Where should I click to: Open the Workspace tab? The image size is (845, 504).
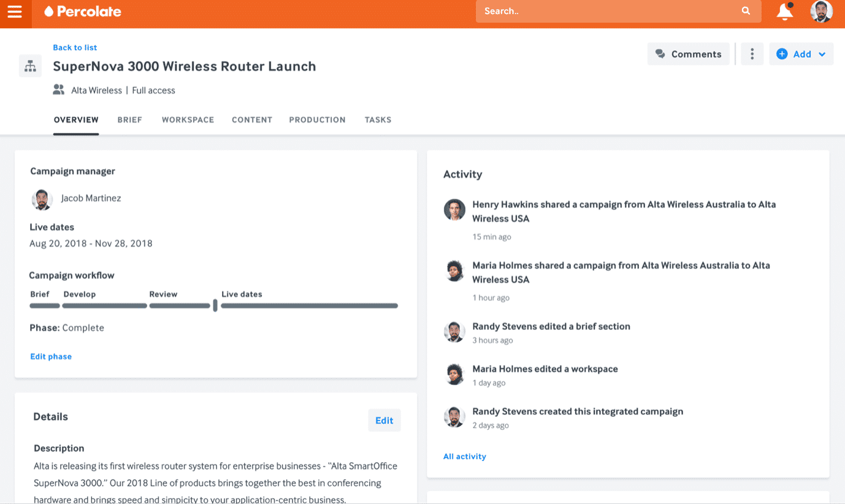pyautogui.click(x=188, y=120)
